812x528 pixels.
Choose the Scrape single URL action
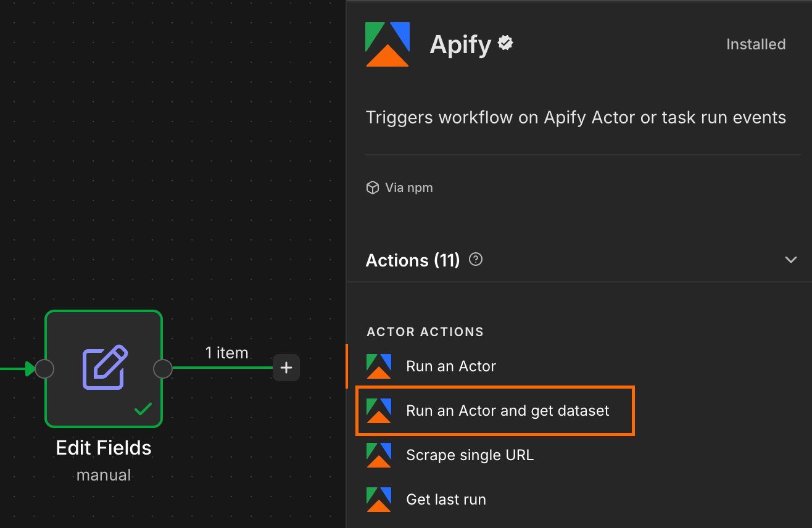tap(579, 455)
